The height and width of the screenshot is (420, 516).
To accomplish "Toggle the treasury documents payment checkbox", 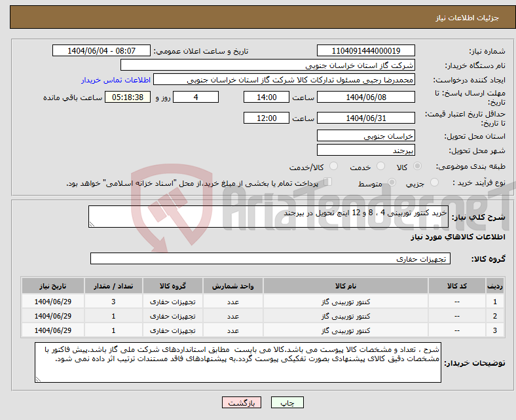I will (x=328, y=183).
